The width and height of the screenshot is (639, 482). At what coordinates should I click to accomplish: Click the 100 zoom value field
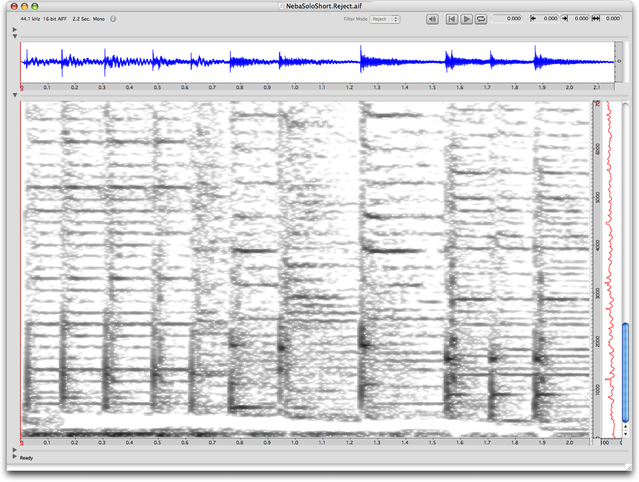(x=605, y=441)
